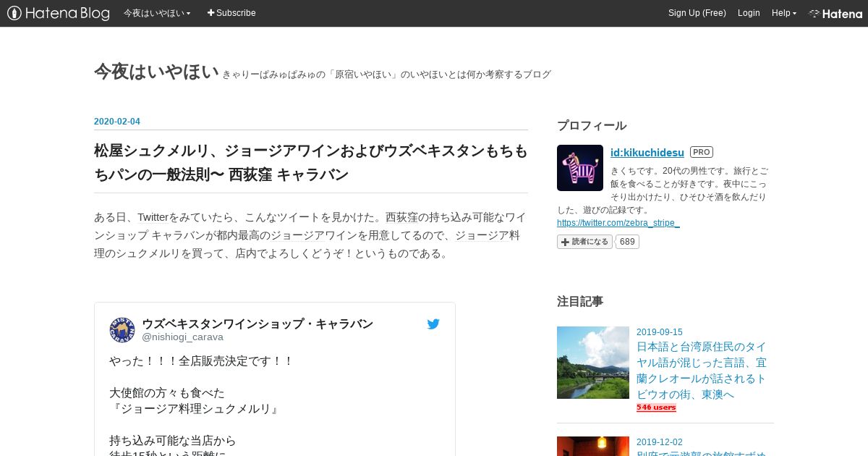Click the Hatena logo at top right
This screenshot has width=868, height=456.
835,13
